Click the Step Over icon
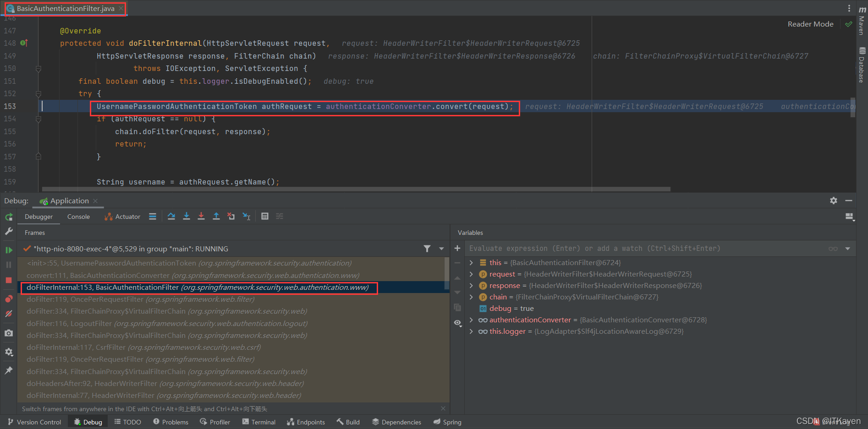This screenshot has height=429, width=868. click(171, 216)
